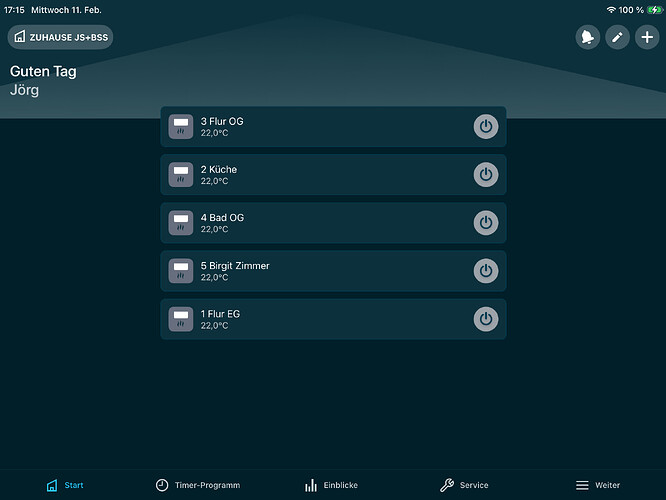
Task: Open the Einblicke tab
Action: click(332, 485)
